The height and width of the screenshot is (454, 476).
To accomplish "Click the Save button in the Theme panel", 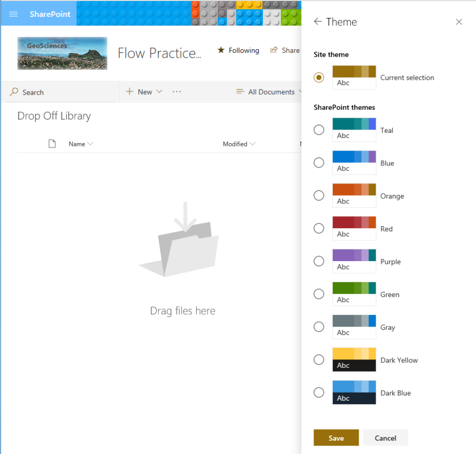I will [336, 438].
